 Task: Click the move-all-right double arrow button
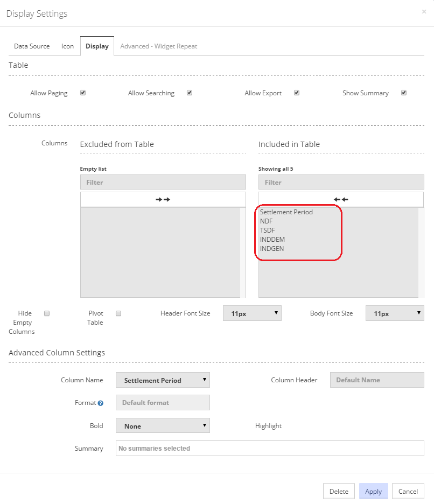[x=163, y=199]
